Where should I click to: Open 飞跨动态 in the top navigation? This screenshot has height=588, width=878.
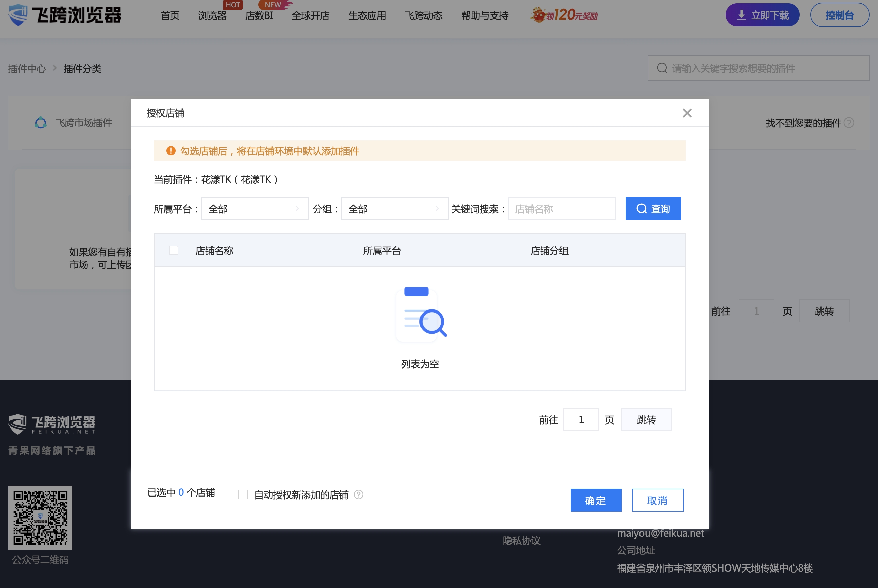[x=424, y=15]
